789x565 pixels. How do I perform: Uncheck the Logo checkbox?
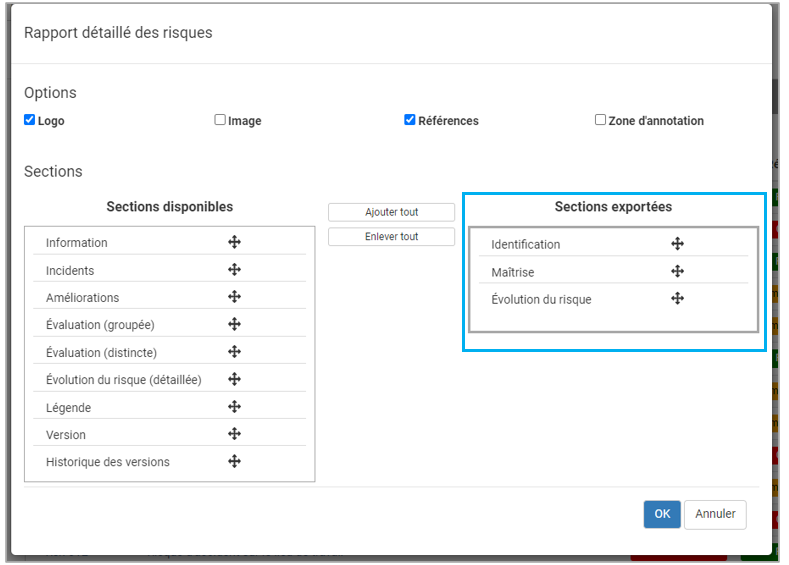(x=30, y=120)
